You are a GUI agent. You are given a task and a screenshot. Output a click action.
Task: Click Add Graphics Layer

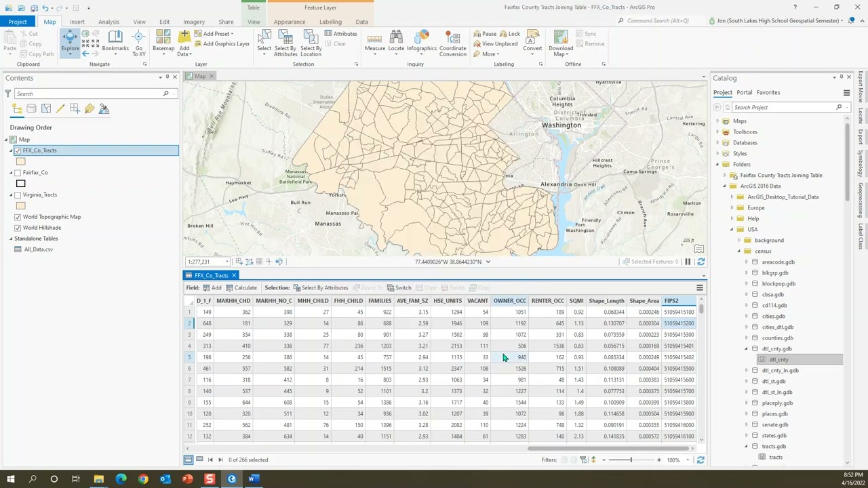pyautogui.click(x=222, y=43)
